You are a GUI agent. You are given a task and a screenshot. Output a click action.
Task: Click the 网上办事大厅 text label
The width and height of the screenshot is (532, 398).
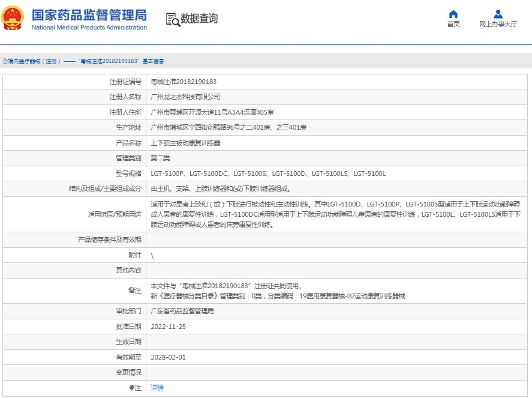coord(498,24)
